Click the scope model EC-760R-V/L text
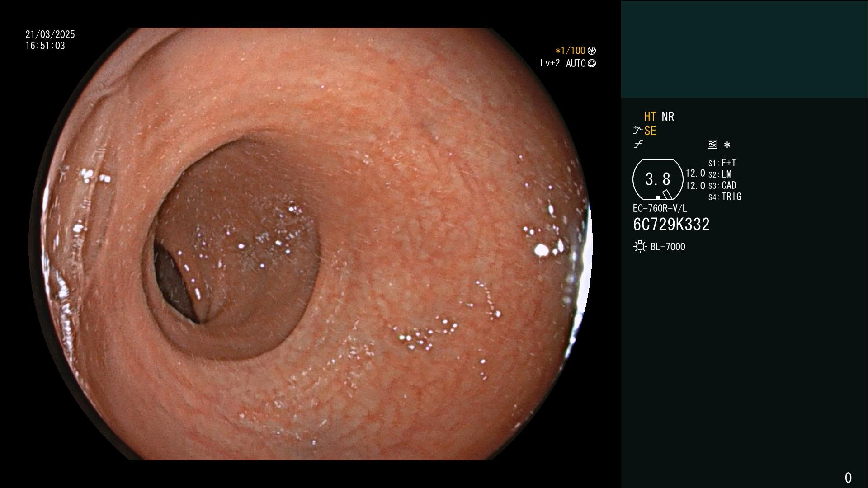Image resolution: width=868 pixels, height=488 pixels. tap(660, 208)
